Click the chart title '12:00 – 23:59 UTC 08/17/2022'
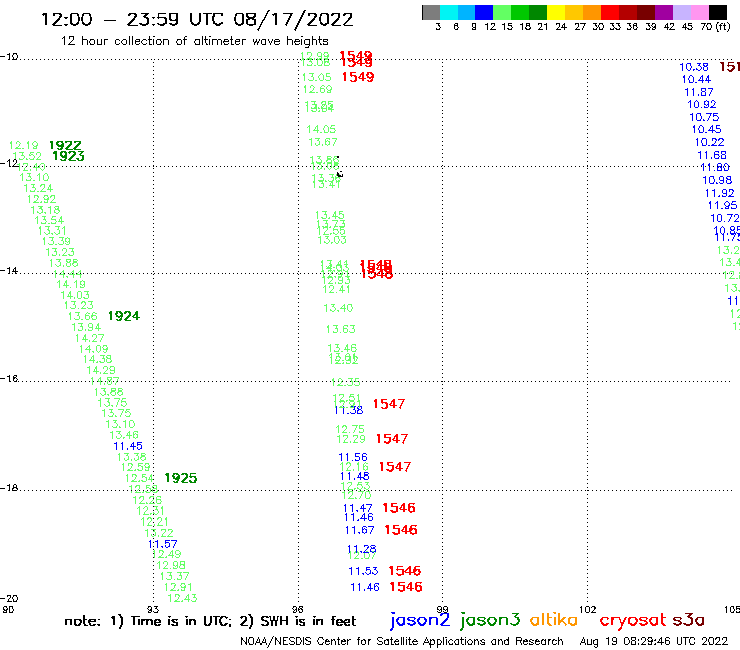This screenshot has width=740, height=650. coord(197,19)
